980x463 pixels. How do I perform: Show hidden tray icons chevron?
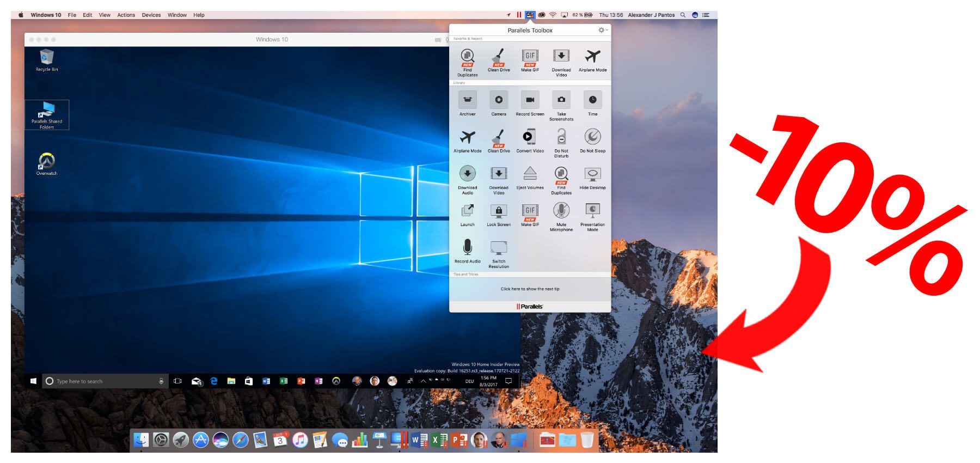[423, 381]
